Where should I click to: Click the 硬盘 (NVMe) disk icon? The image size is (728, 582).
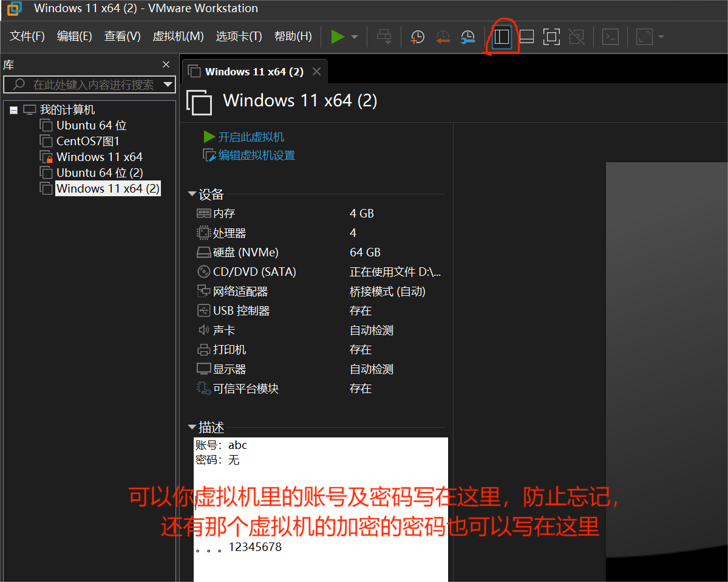click(204, 252)
